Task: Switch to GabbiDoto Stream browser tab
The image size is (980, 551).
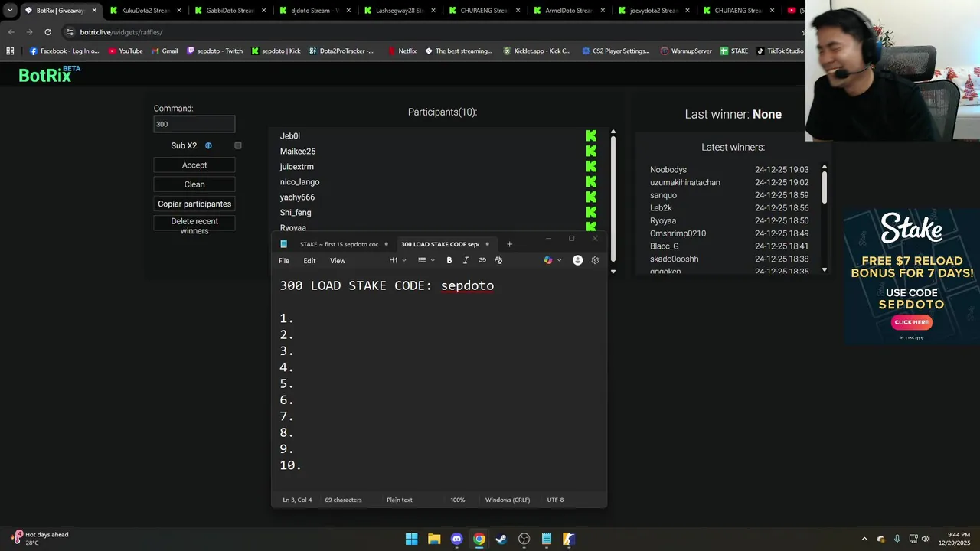Action: pos(230,11)
